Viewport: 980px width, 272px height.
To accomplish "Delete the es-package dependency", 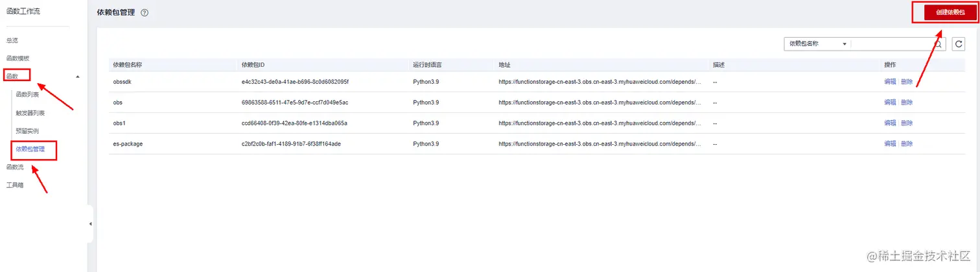I will [x=907, y=143].
